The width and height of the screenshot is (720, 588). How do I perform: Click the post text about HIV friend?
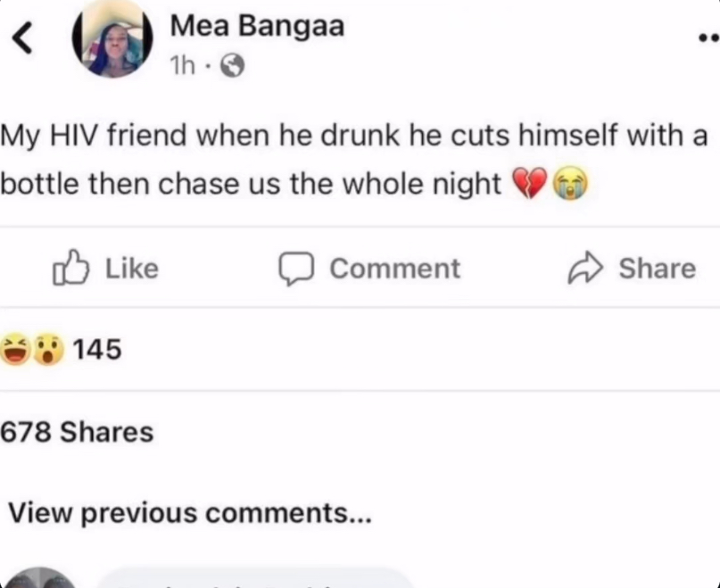click(354, 161)
